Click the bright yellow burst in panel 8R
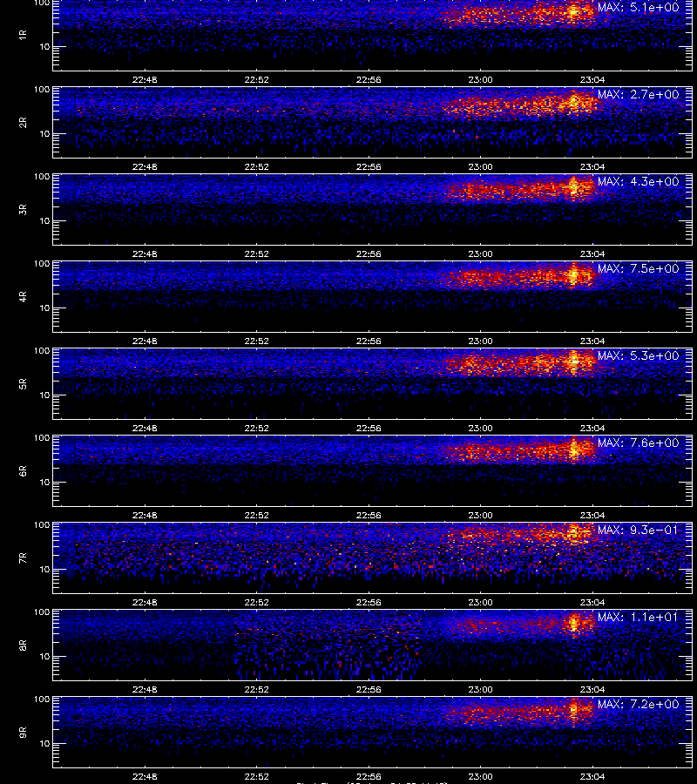This screenshot has width=697, height=784. 574,623
